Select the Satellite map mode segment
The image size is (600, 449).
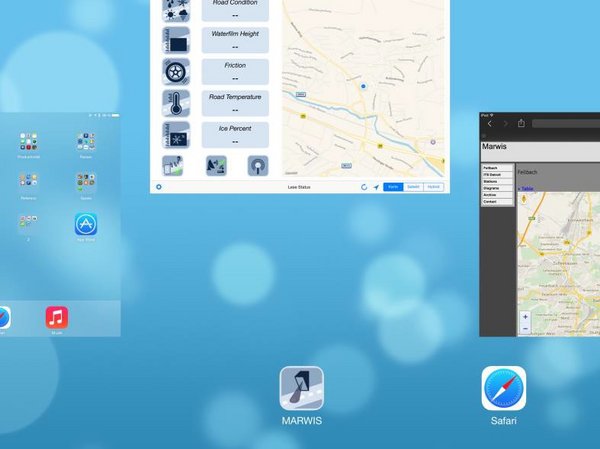[x=413, y=187]
